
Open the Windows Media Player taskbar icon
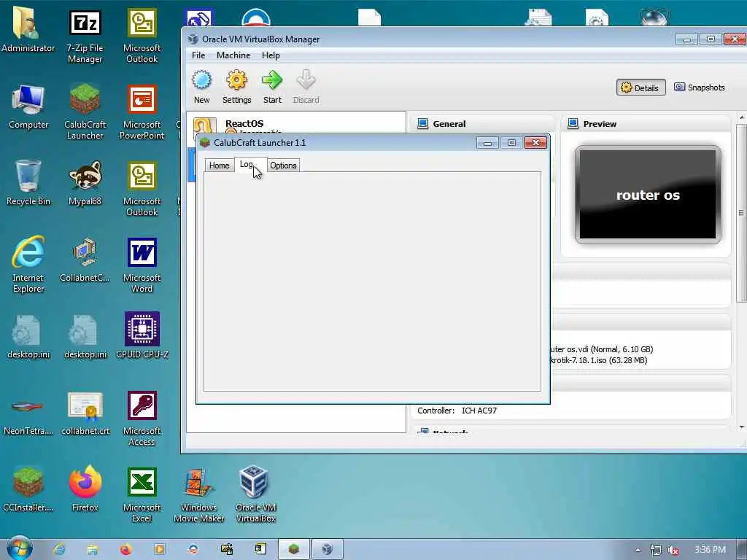160,549
